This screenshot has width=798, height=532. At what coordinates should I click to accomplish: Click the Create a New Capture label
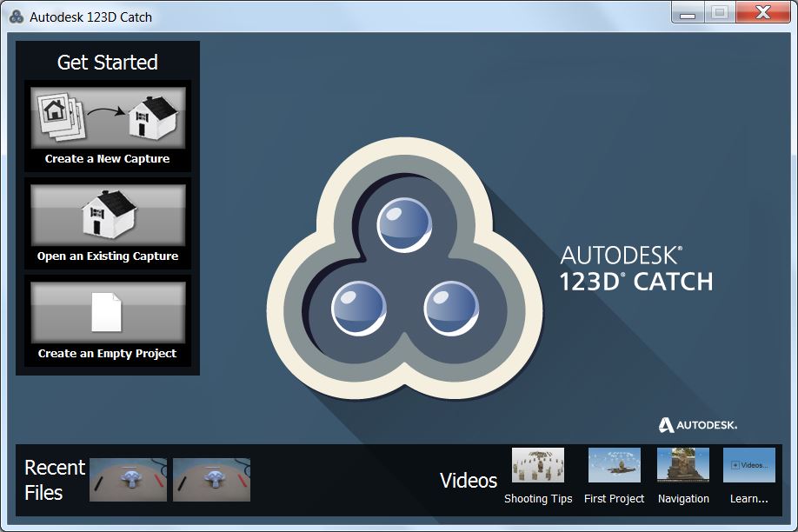click(x=108, y=159)
